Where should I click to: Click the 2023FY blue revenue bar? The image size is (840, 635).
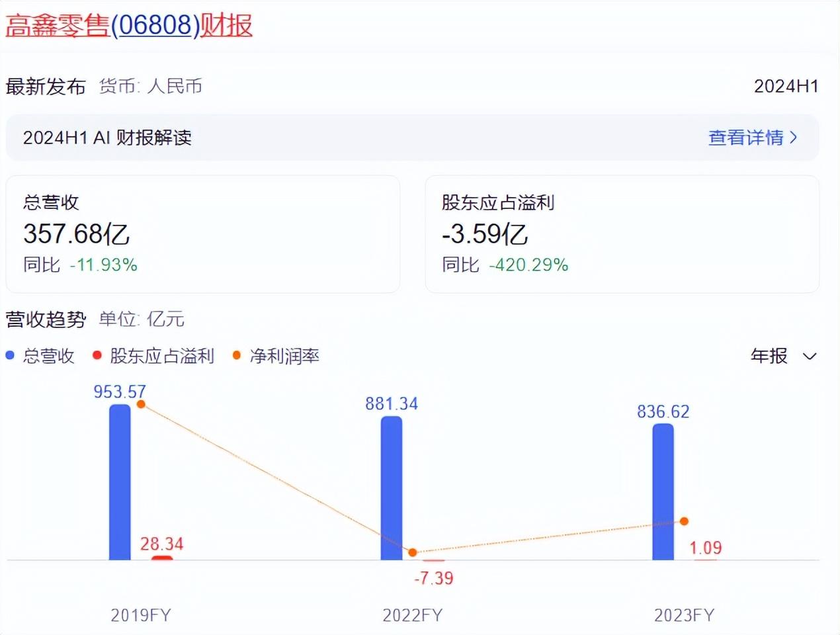tap(663, 492)
